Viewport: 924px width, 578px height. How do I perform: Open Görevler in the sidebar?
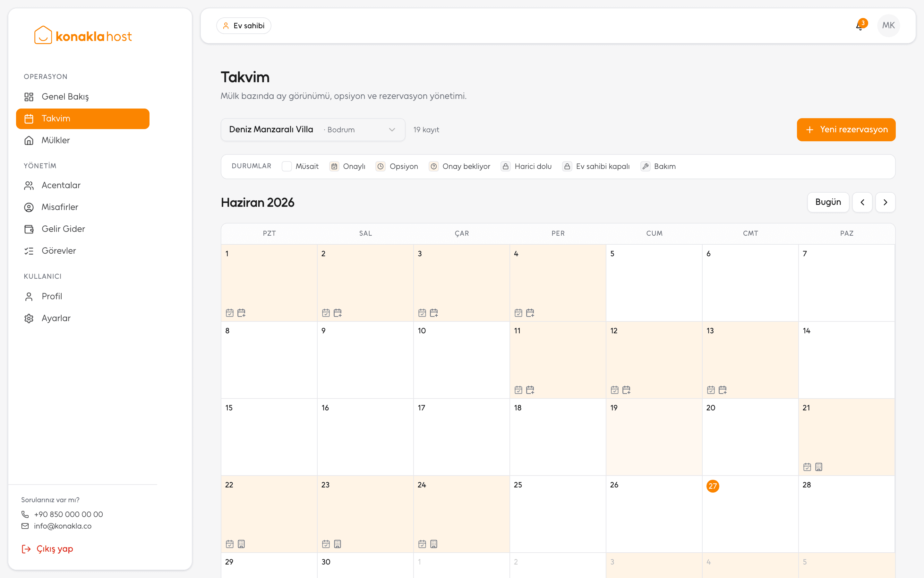(82, 251)
